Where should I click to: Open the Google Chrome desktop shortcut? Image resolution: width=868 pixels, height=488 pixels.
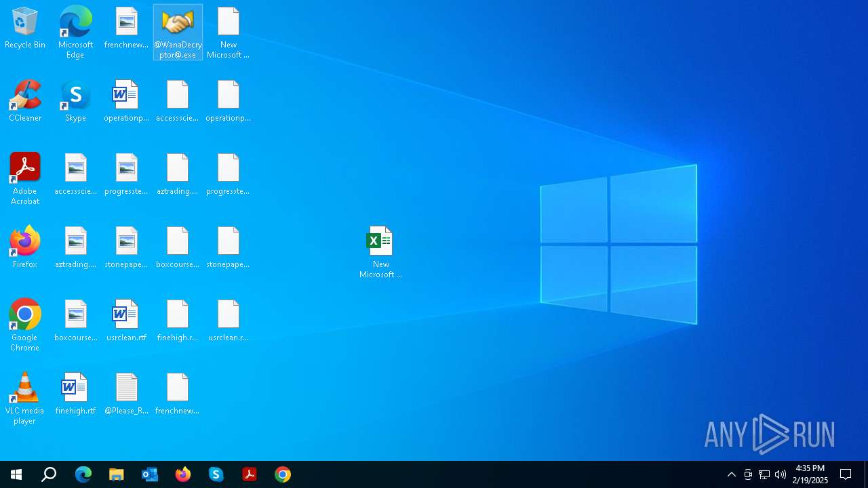point(25,325)
